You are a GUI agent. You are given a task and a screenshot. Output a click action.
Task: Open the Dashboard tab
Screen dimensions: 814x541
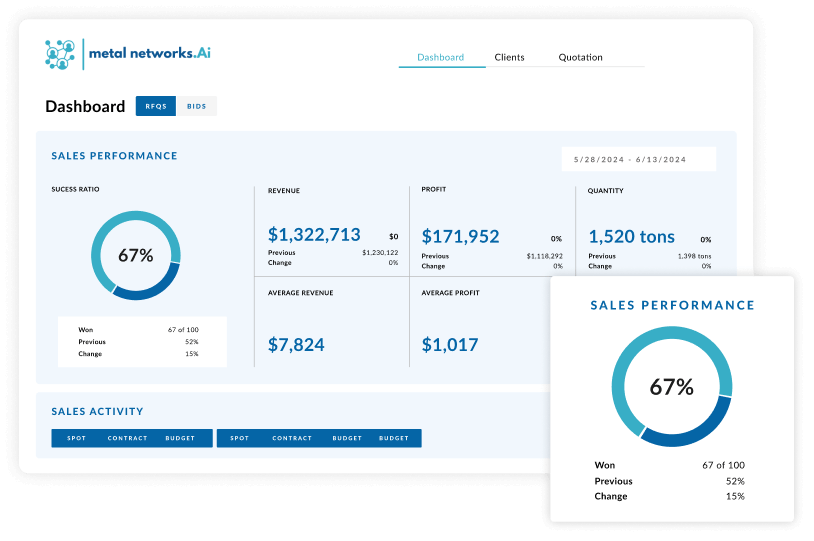440,57
